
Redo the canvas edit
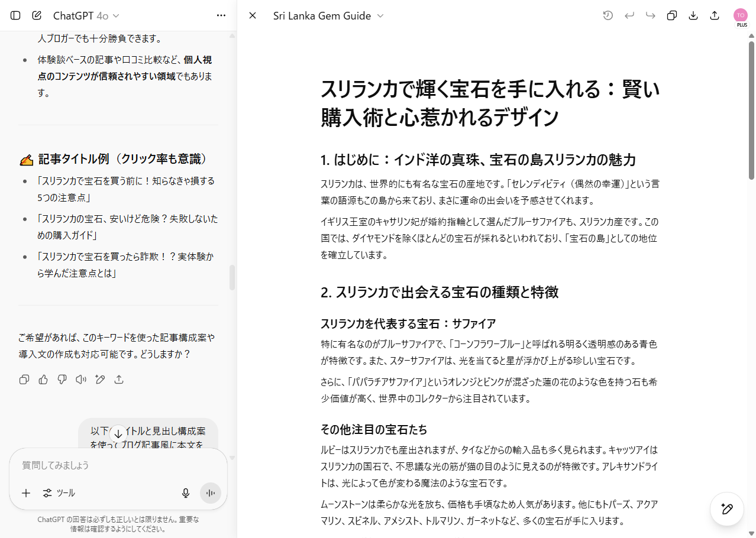point(651,15)
